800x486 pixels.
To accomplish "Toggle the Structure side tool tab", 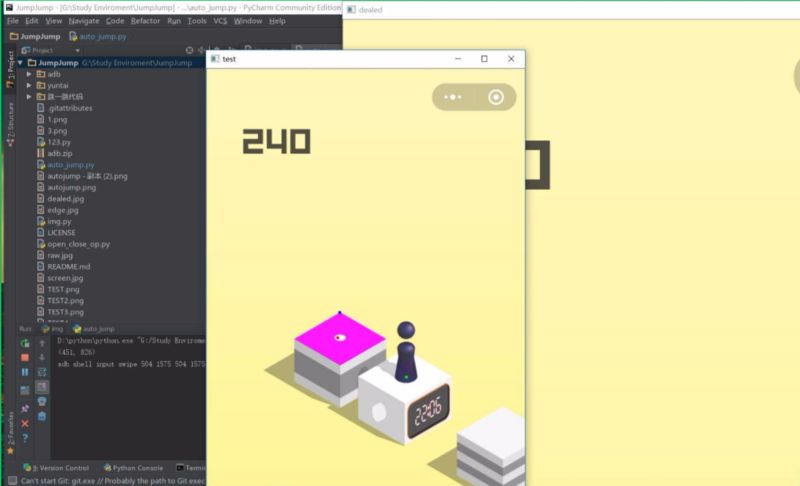I will [x=10, y=124].
